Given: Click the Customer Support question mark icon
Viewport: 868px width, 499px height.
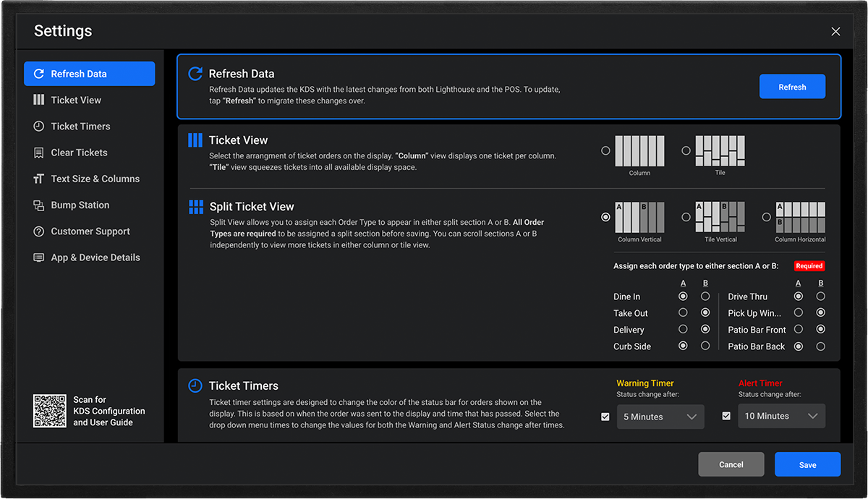Looking at the screenshot, I should (x=39, y=231).
